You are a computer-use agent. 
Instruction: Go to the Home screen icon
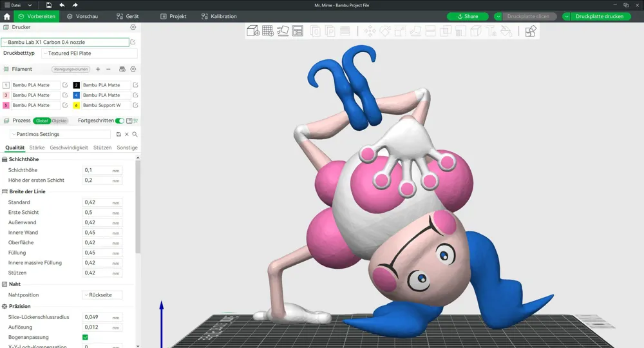click(6, 17)
